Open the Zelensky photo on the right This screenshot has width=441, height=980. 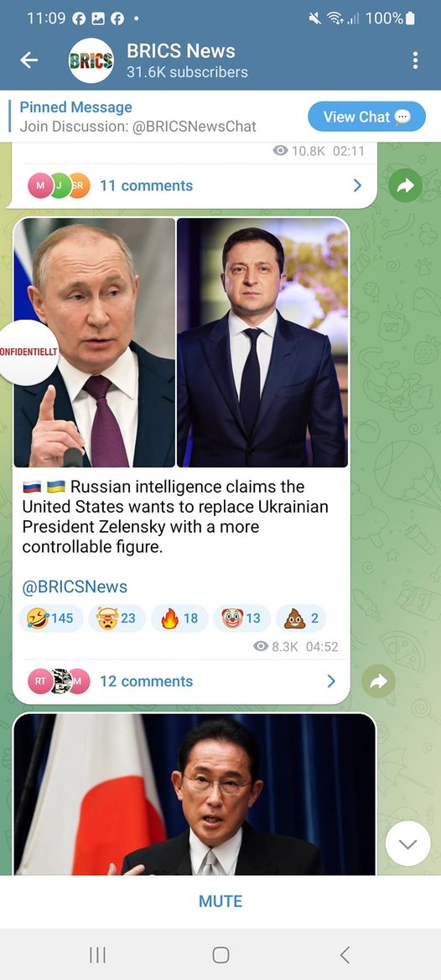pyautogui.click(x=262, y=341)
